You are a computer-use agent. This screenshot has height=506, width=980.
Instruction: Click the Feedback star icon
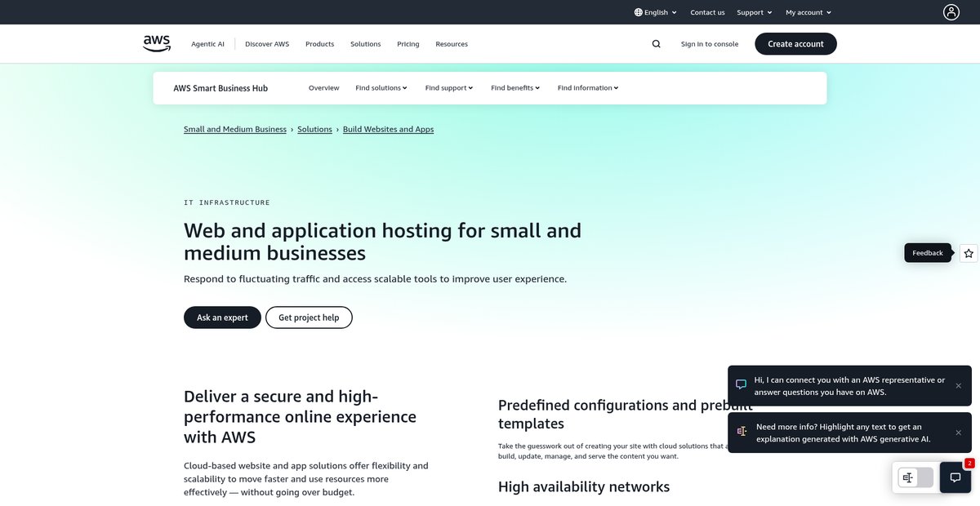point(969,253)
